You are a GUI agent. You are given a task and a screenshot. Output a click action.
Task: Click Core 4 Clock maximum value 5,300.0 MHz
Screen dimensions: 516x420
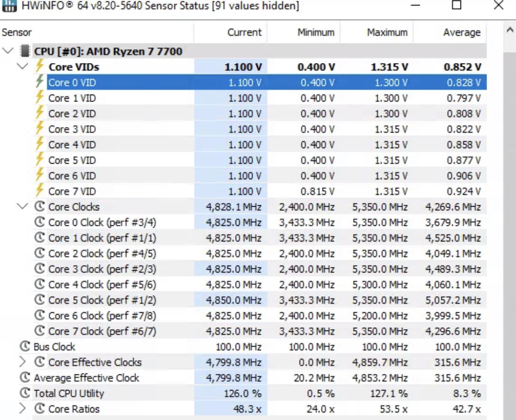(380, 284)
